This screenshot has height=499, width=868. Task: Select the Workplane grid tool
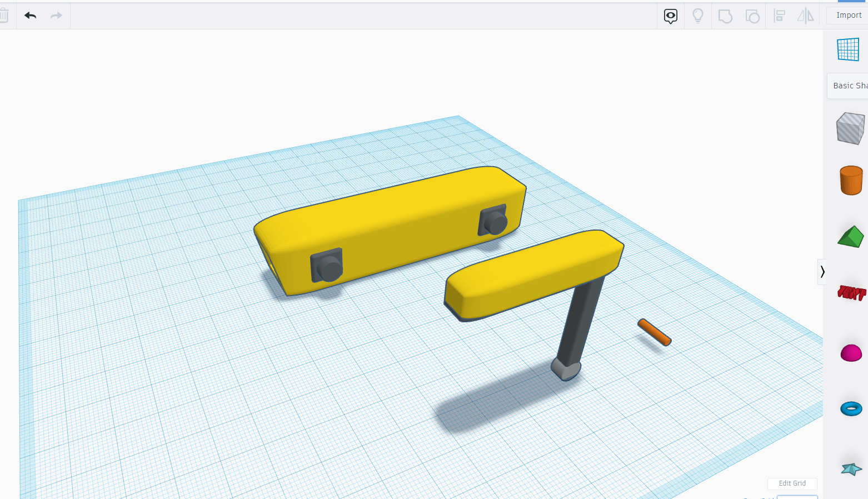[x=848, y=49]
